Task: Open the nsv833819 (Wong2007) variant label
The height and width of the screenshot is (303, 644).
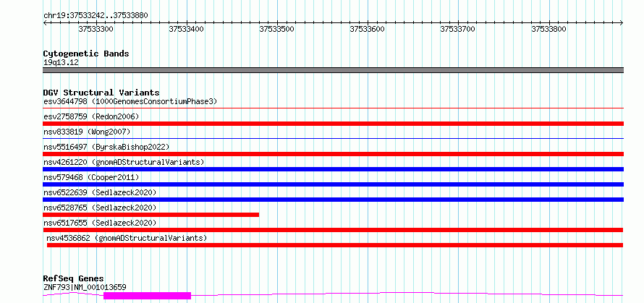Action: point(87,132)
